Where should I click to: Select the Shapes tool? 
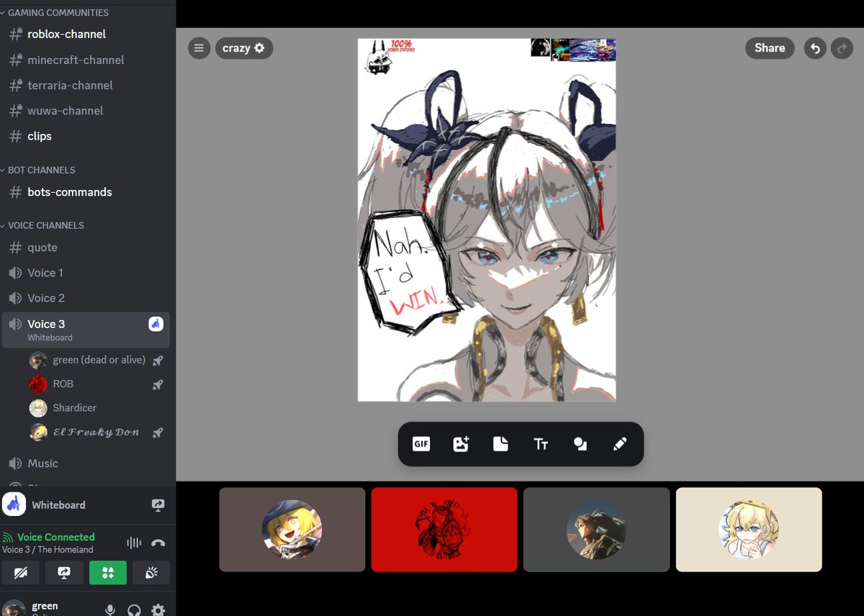click(x=580, y=444)
